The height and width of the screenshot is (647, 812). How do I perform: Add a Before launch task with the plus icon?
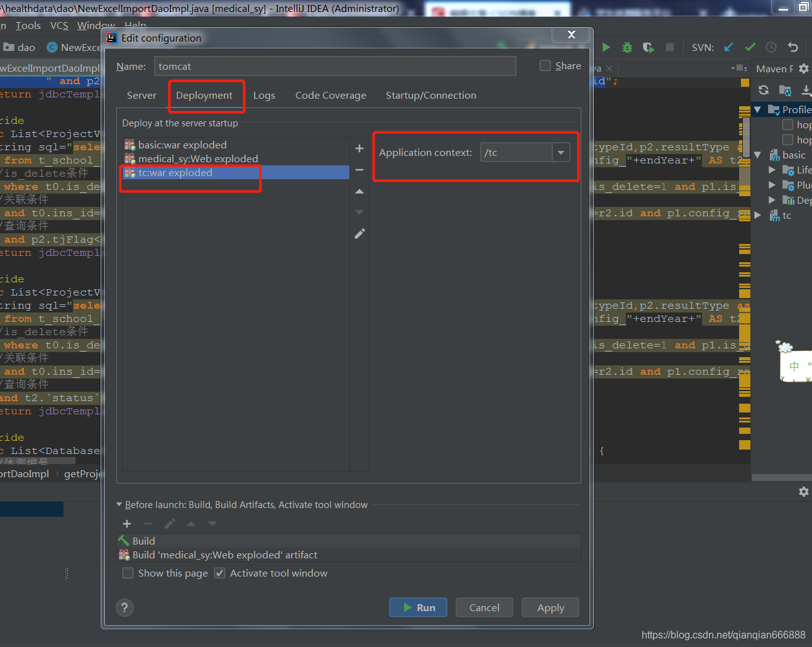pos(127,524)
